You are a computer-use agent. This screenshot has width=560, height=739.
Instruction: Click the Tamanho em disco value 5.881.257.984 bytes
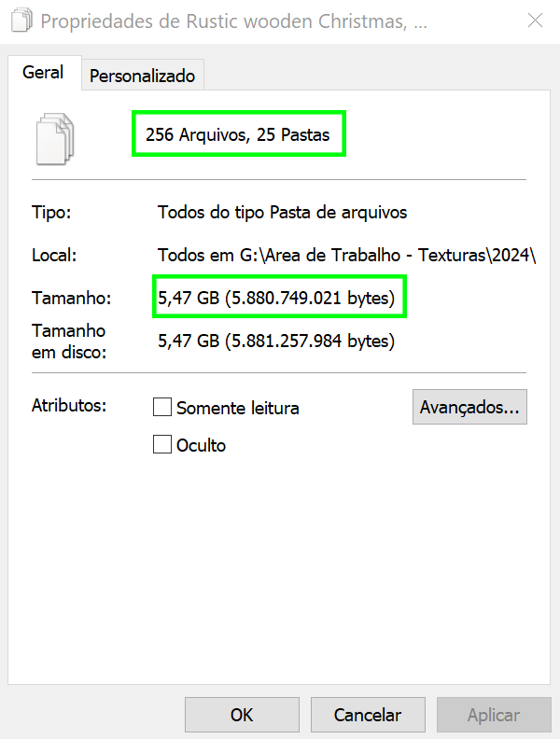point(276,341)
